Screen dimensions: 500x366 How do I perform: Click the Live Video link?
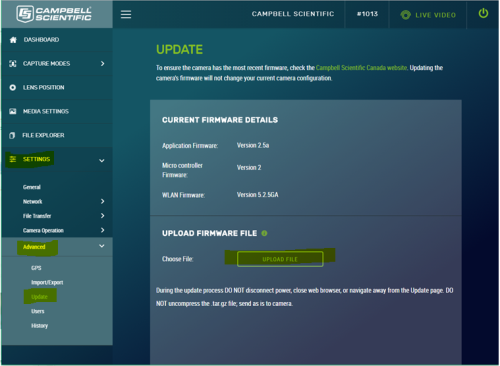click(435, 15)
